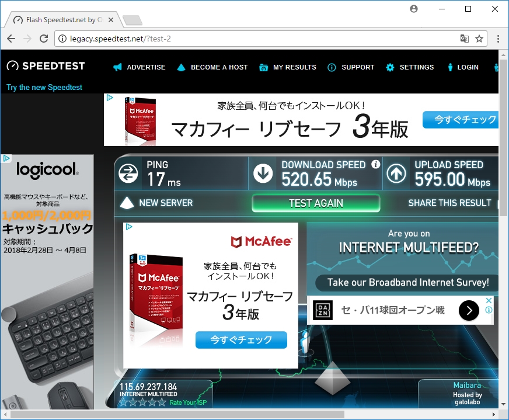The image size is (509, 420).
Task: Open a new tab button
Action: click(x=133, y=20)
